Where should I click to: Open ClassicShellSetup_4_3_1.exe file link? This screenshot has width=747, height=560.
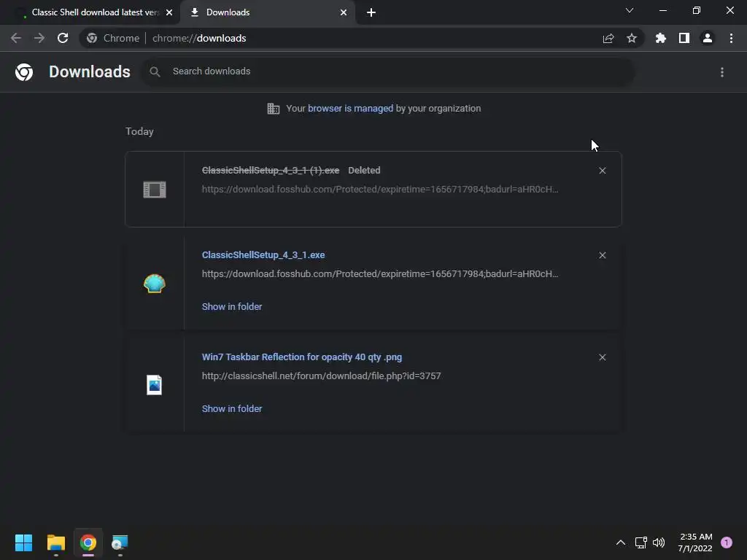(263, 254)
